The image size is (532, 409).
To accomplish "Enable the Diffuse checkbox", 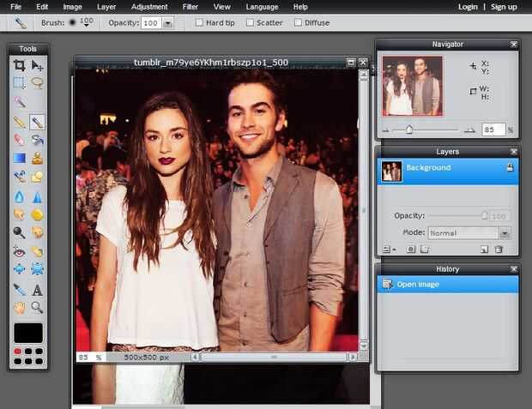I will [x=298, y=22].
